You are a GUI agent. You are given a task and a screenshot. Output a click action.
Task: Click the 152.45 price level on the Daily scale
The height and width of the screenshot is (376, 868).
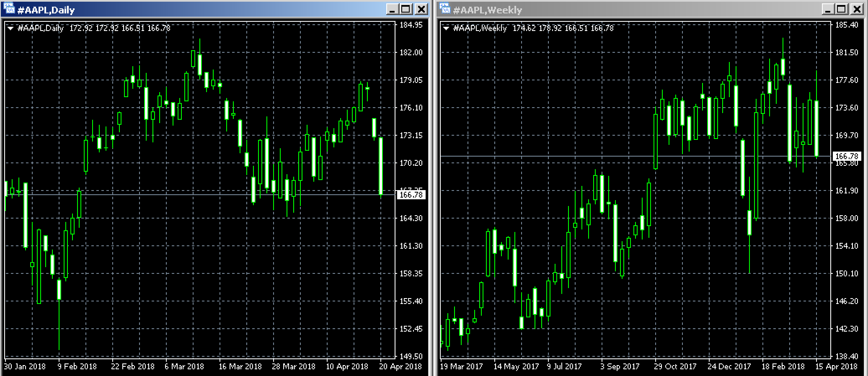[411, 329]
